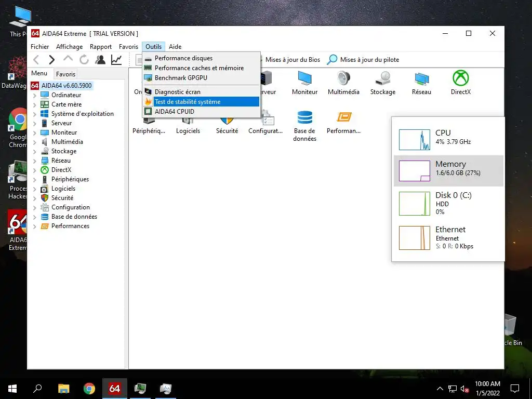532x399 pixels.
Task: Open the Aide menu
Action: 175,46
